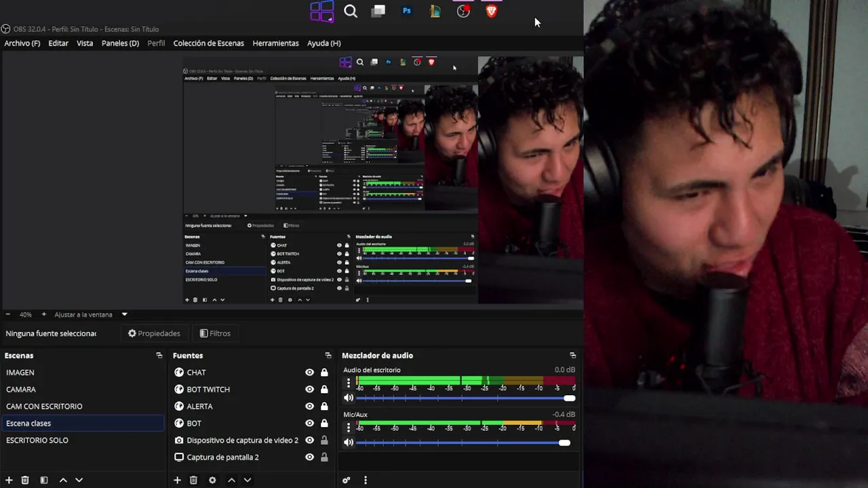Viewport: 868px width, 488px height.
Task: Click CHAT browser source icon
Action: coord(179,372)
